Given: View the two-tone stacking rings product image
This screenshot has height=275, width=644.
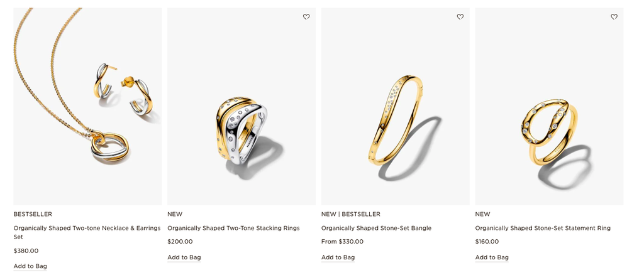Looking at the screenshot, I should [241, 106].
